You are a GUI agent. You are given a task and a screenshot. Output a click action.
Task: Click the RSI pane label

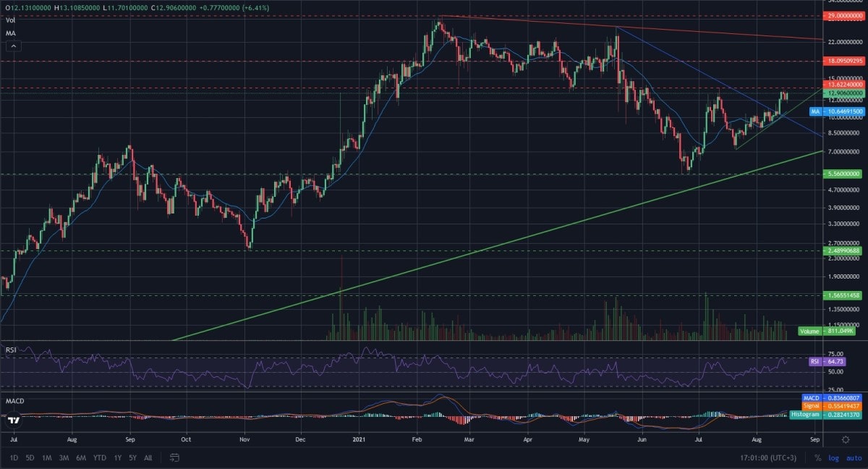12,351
